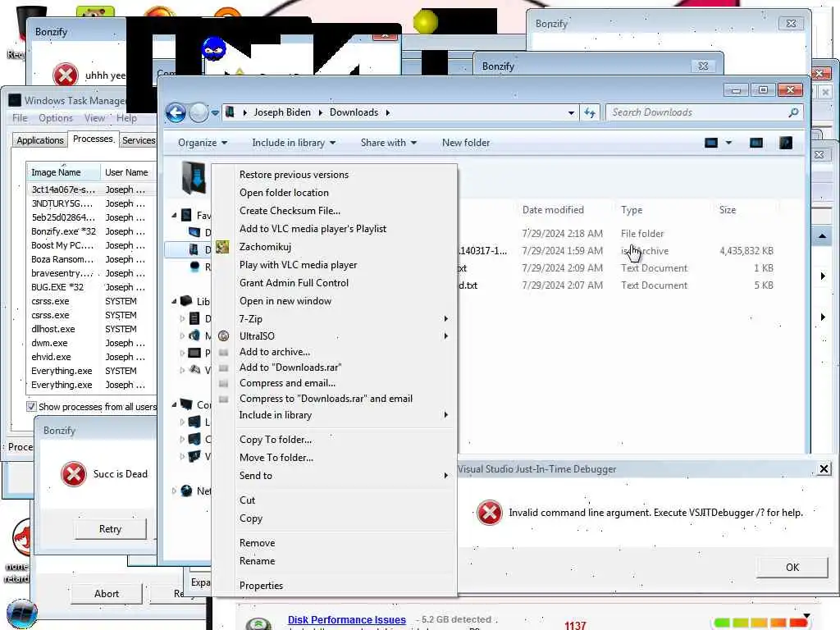Viewport: 840px width, 630px height.
Task: Choose Copy To folder
Action: tap(276, 440)
